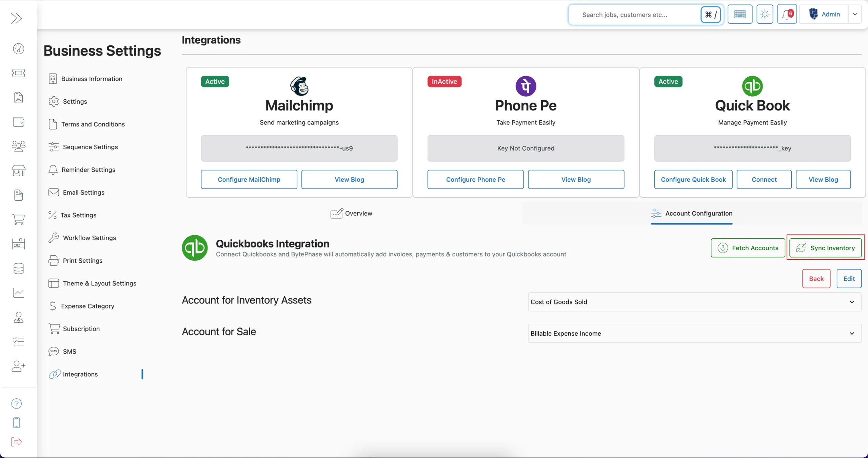This screenshot has height=458, width=868.
Task: Open the employee person icon in sidebar
Action: (19, 317)
